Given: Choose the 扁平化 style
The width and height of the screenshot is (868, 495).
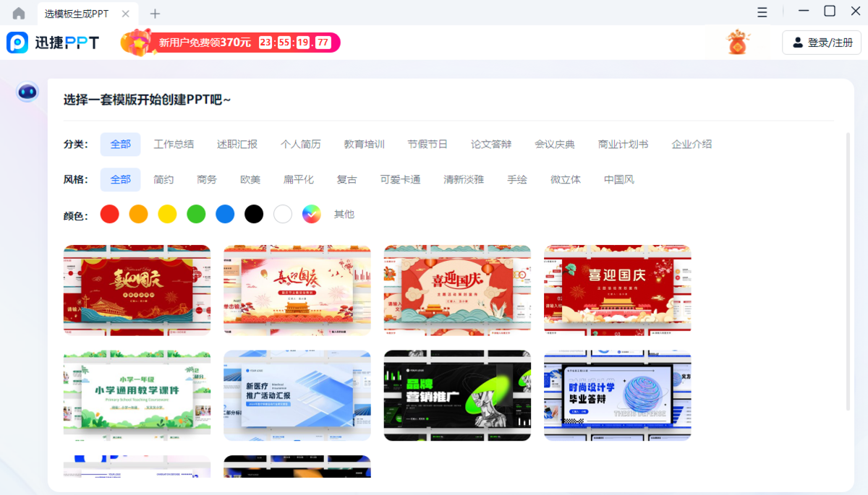Looking at the screenshot, I should [x=299, y=179].
